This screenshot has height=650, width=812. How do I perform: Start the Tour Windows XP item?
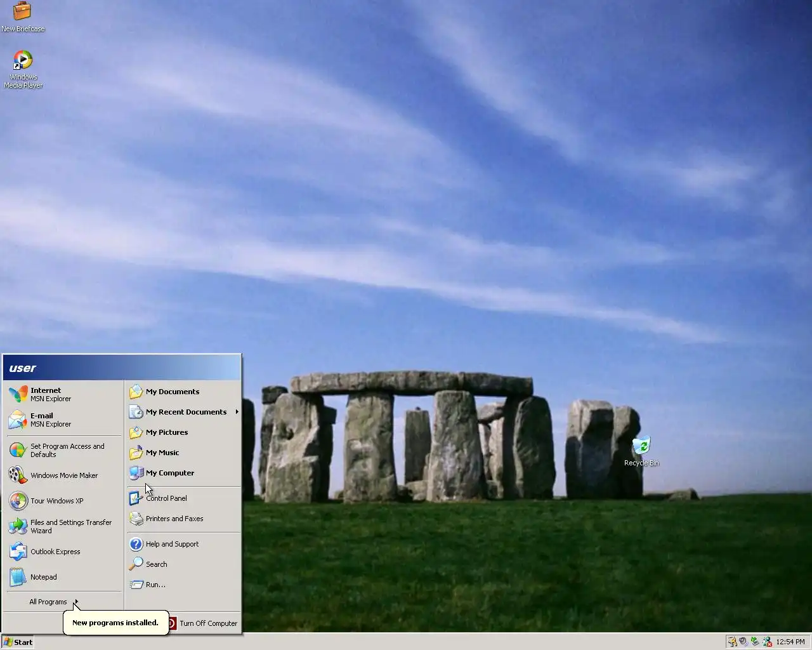(x=63, y=501)
